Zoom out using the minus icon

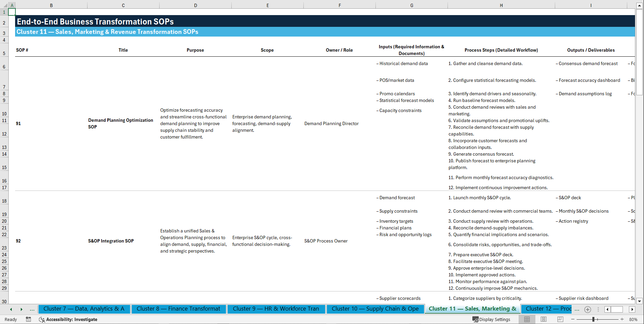[573, 319]
